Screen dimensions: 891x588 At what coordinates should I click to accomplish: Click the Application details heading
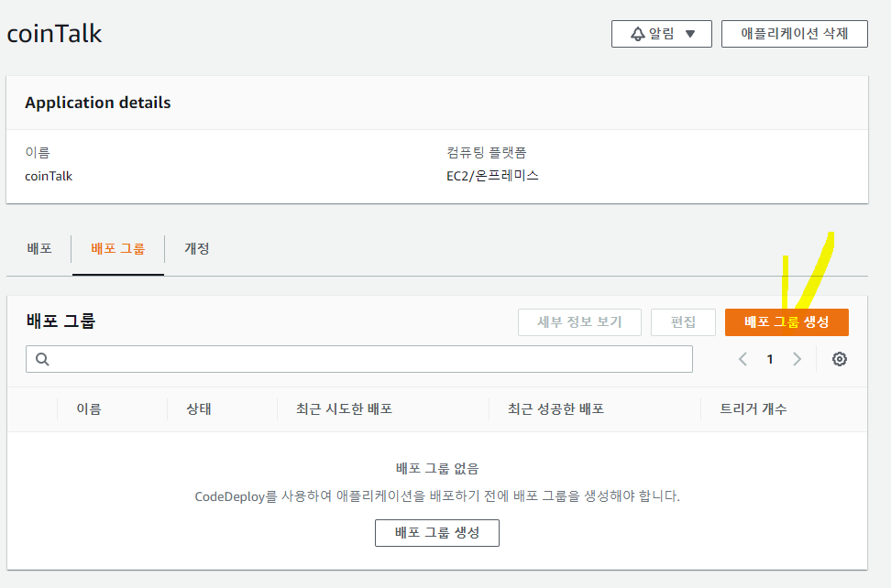coord(98,103)
